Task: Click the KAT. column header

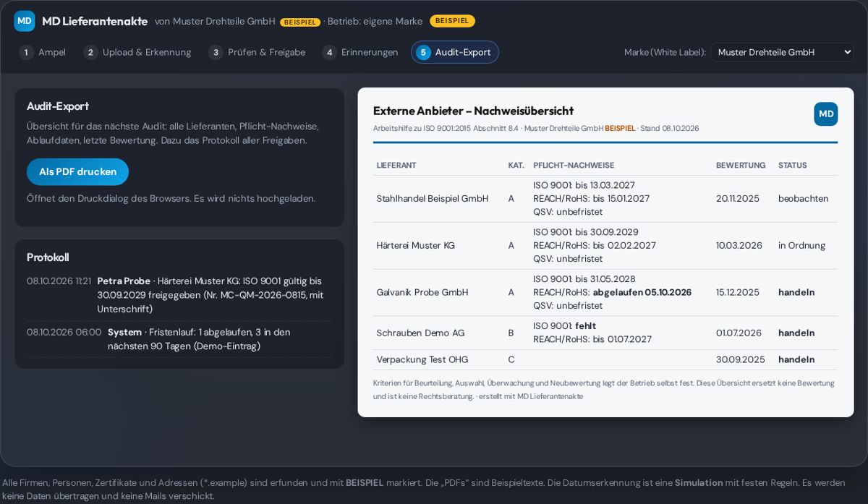Action: [516, 166]
